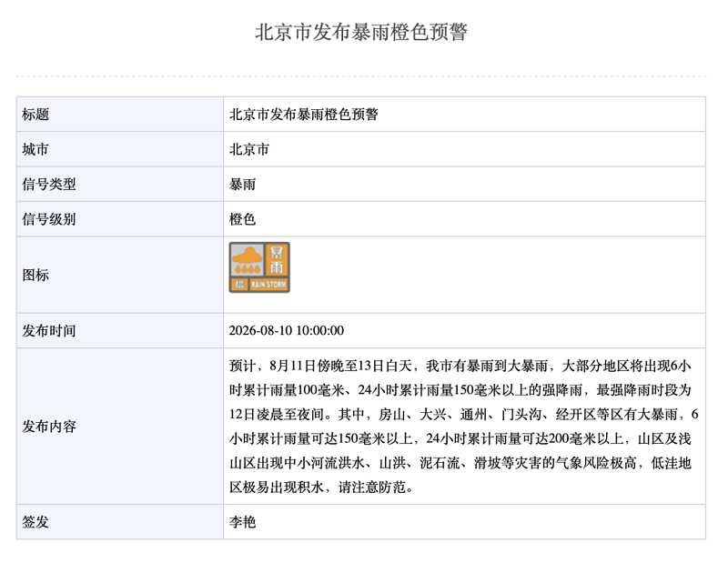The height and width of the screenshot is (563, 728).
Task: Click the city value 北京市
Action: 249,149
